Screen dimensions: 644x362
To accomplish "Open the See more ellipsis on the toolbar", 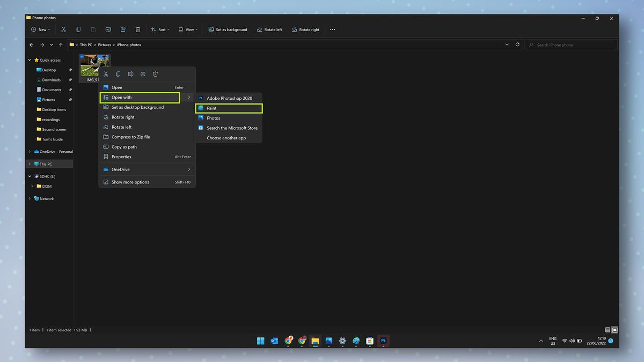I will [x=332, y=29].
